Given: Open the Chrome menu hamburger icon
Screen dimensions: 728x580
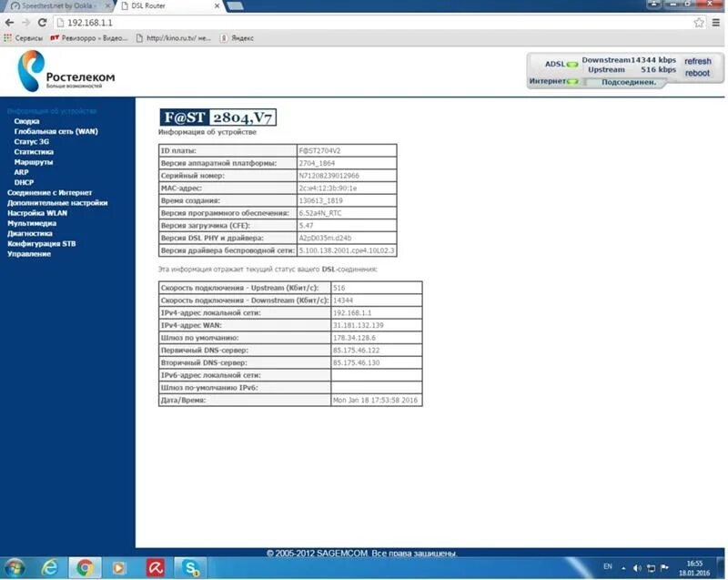Looking at the screenshot, I should [716, 22].
